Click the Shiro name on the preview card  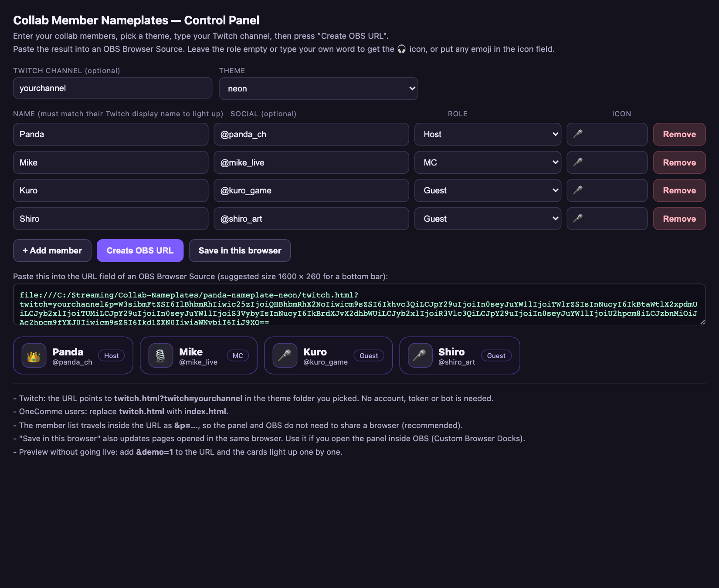(x=451, y=352)
